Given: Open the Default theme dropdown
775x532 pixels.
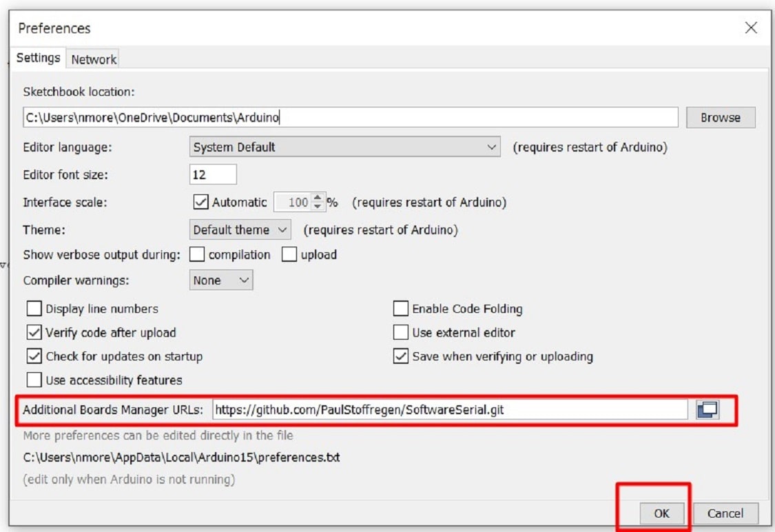Looking at the screenshot, I should coord(240,230).
